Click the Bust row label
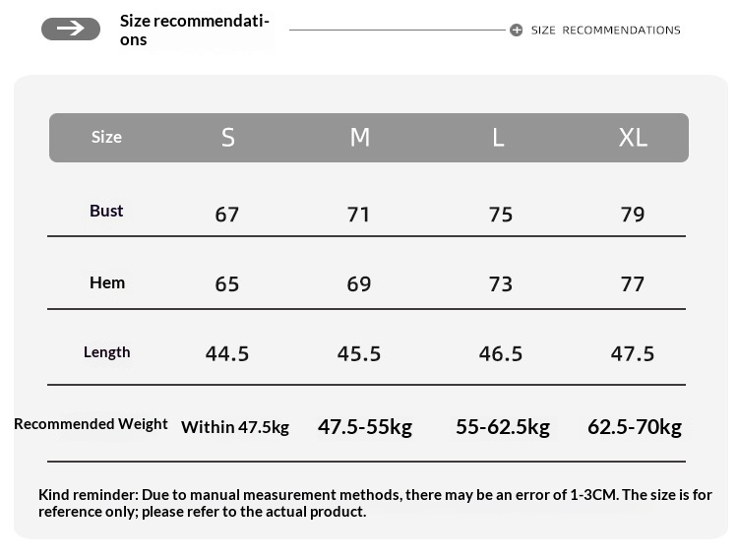This screenshot has height=560, width=738. [x=106, y=211]
